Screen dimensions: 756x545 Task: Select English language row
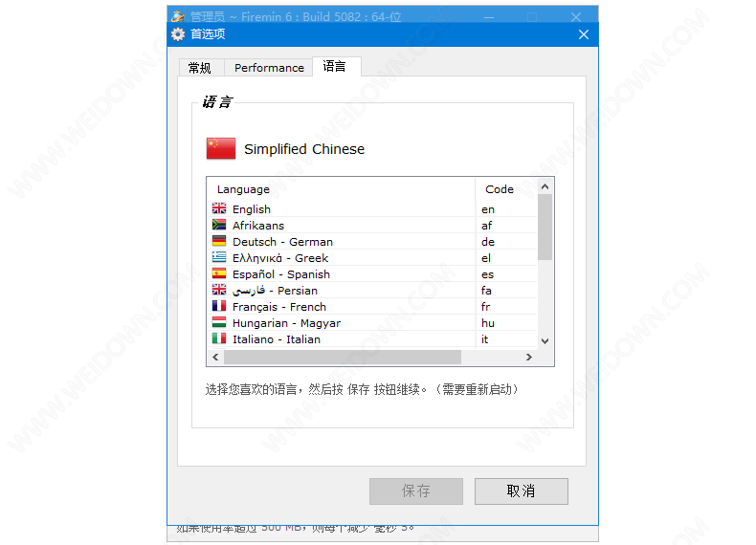pyautogui.click(x=373, y=209)
